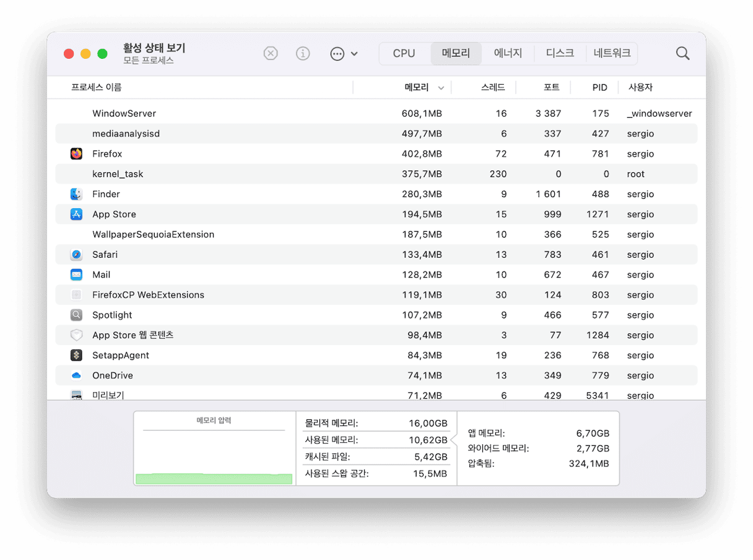Select the SetappAgent app icon
Image resolution: width=753 pixels, height=560 pixels.
tap(76, 356)
